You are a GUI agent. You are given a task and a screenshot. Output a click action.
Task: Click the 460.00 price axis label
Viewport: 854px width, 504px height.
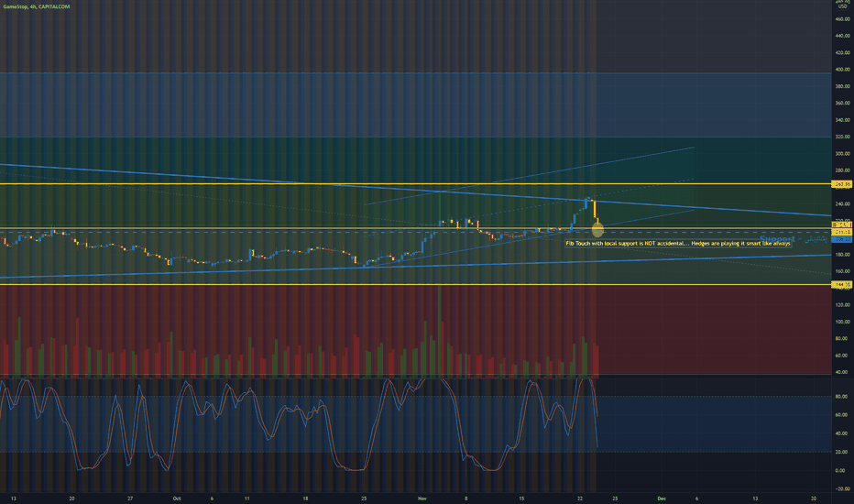point(842,19)
